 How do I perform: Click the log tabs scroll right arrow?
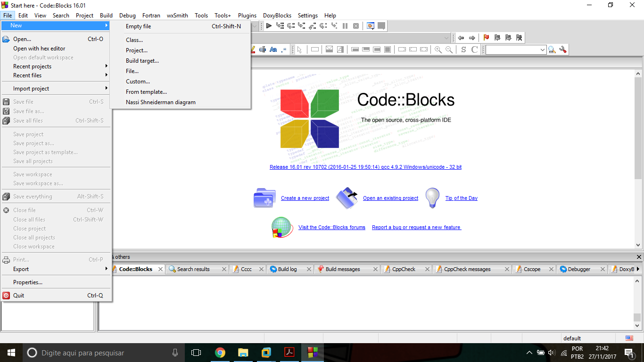[x=638, y=269]
